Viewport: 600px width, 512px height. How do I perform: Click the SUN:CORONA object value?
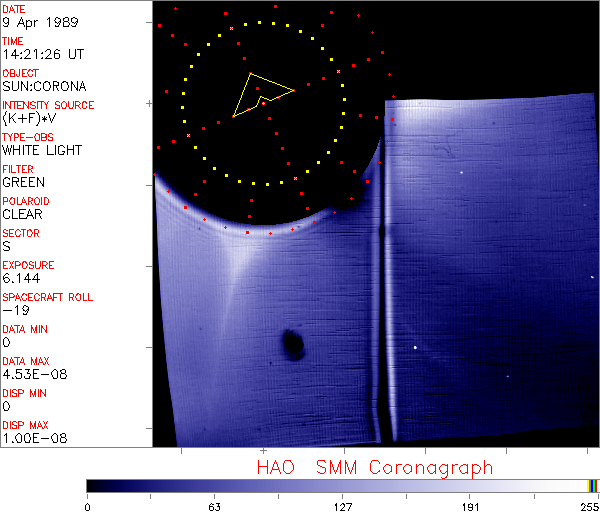click(44, 86)
